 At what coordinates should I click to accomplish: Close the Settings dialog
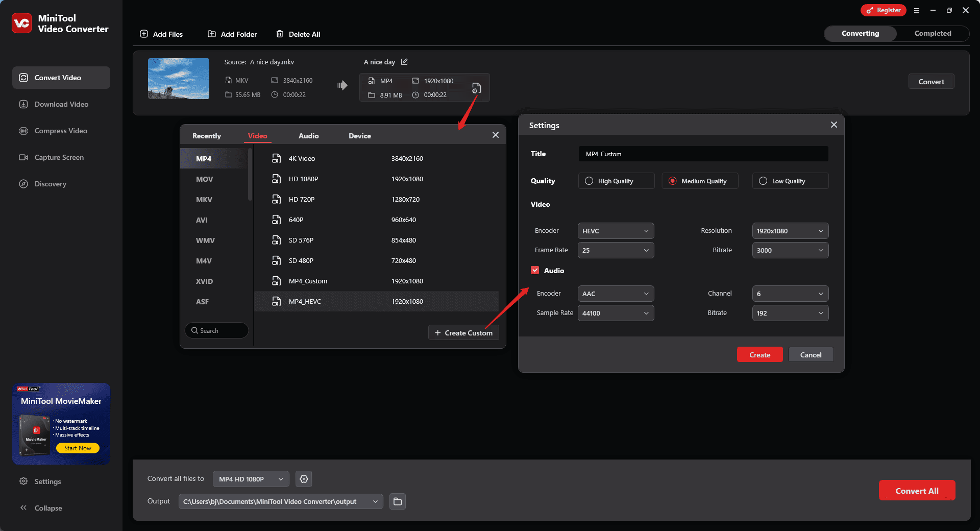click(834, 125)
